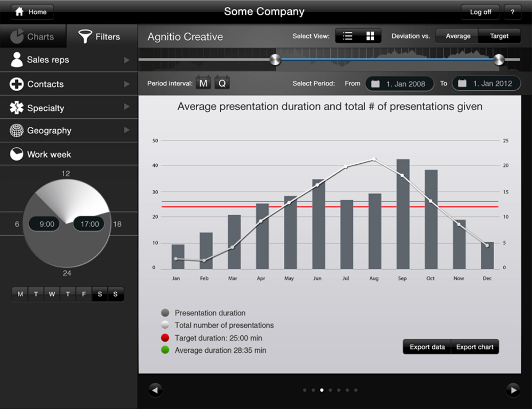Open help with the question mark button
The image size is (532, 409).
coord(512,12)
